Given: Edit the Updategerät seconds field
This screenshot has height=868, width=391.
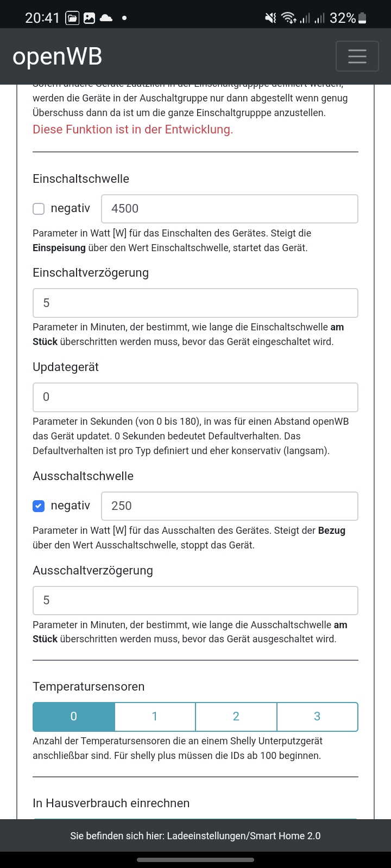Looking at the screenshot, I should pos(195,397).
